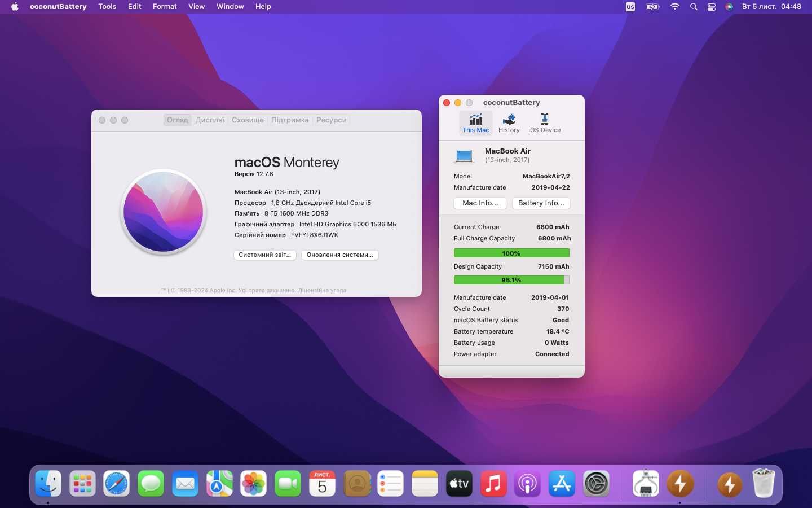Click the macOS Battery status Good value
The image size is (812, 508).
click(561, 321)
